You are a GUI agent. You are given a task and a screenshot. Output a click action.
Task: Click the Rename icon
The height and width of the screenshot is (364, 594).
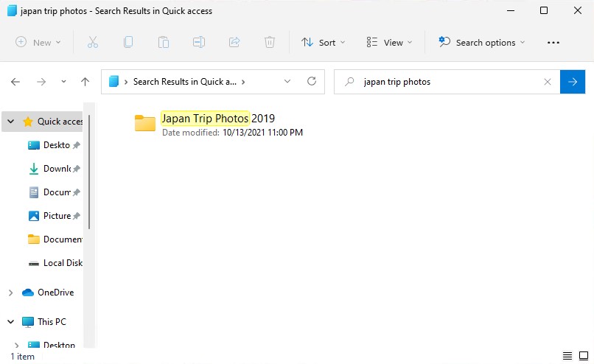[x=198, y=42]
